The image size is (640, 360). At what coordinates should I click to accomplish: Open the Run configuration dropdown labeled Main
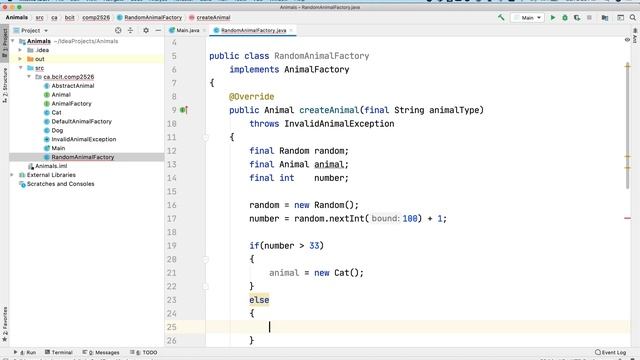[528, 18]
